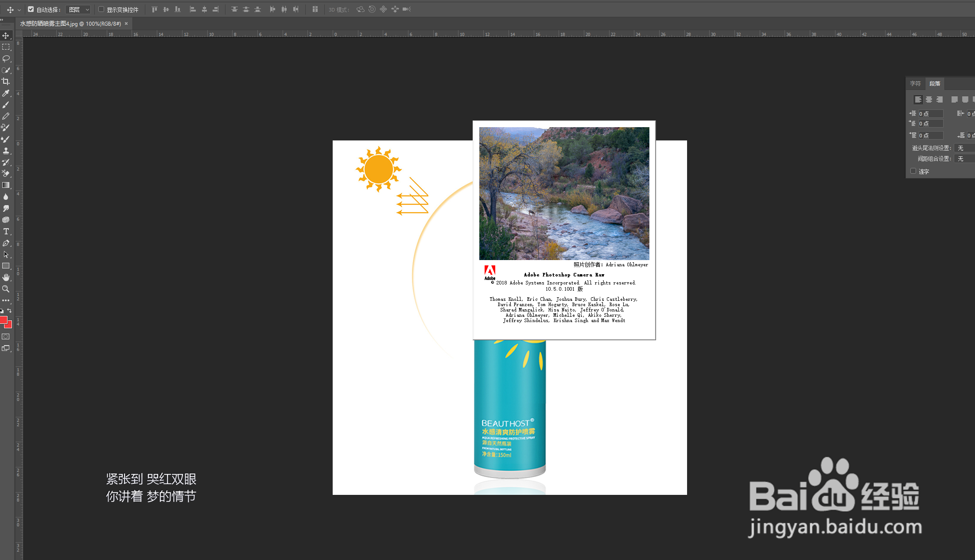Image resolution: width=975 pixels, height=560 pixels.
Task: Enable the 显示变换控件 checkbox
Action: [x=101, y=9]
